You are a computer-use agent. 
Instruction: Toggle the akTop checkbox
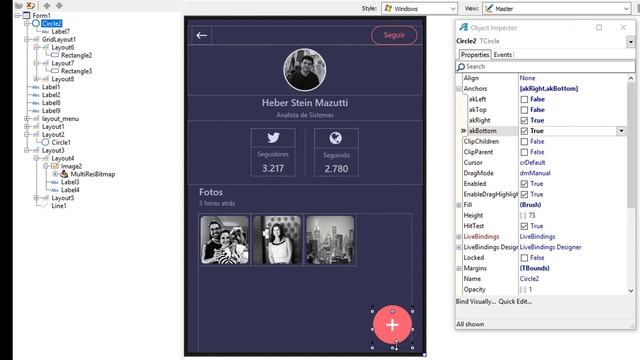pyautogui.click(x=524, y=110)
